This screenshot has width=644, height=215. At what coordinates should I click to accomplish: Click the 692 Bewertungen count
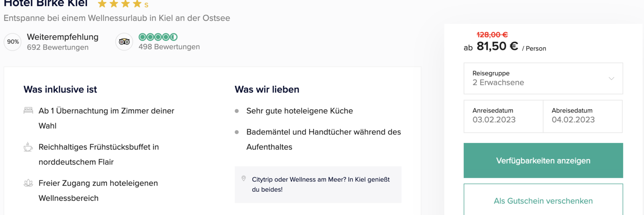click(x=58, y=47)
